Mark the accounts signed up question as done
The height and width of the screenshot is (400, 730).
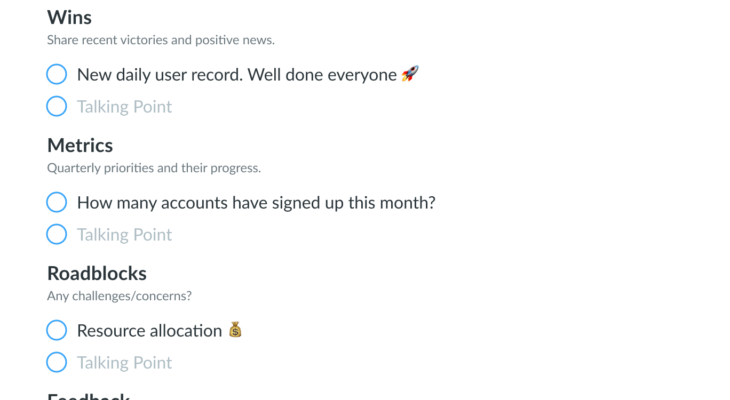click(57, 202)
